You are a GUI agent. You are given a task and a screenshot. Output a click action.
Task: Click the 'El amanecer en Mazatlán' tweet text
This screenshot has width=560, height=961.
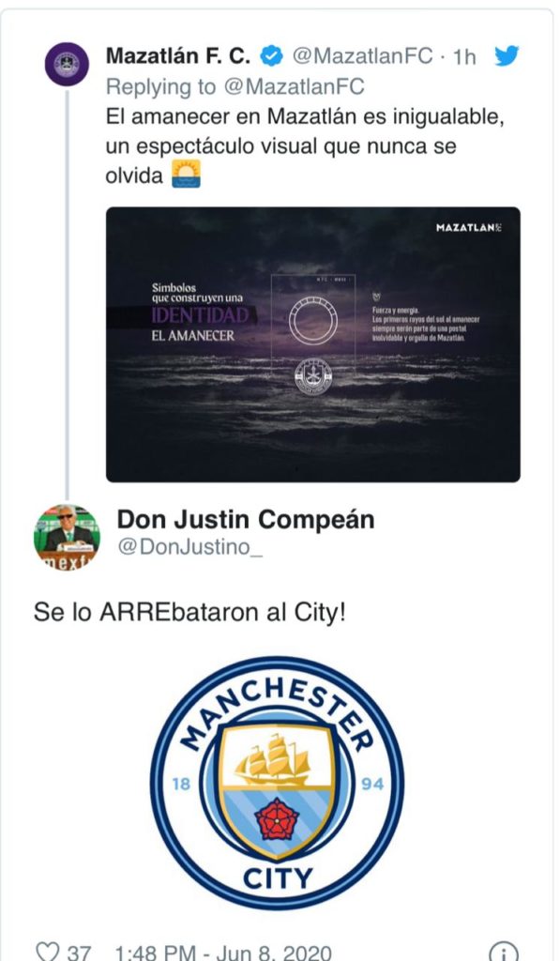pyautogui.click(x=305, y=145)
